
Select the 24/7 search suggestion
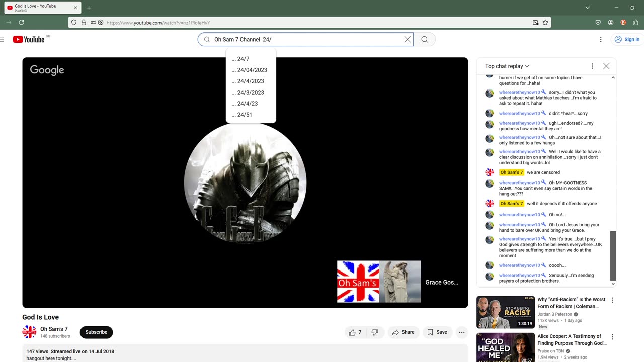(x=251, y=59)
